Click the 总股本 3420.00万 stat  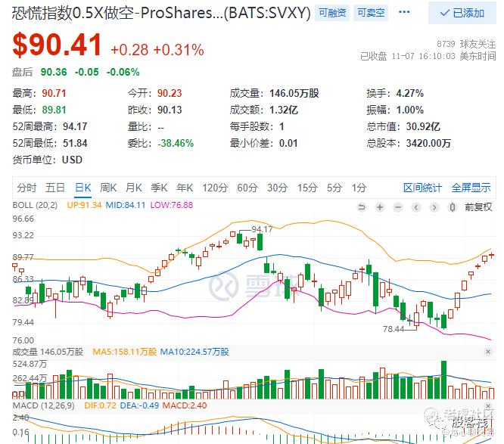409,143
